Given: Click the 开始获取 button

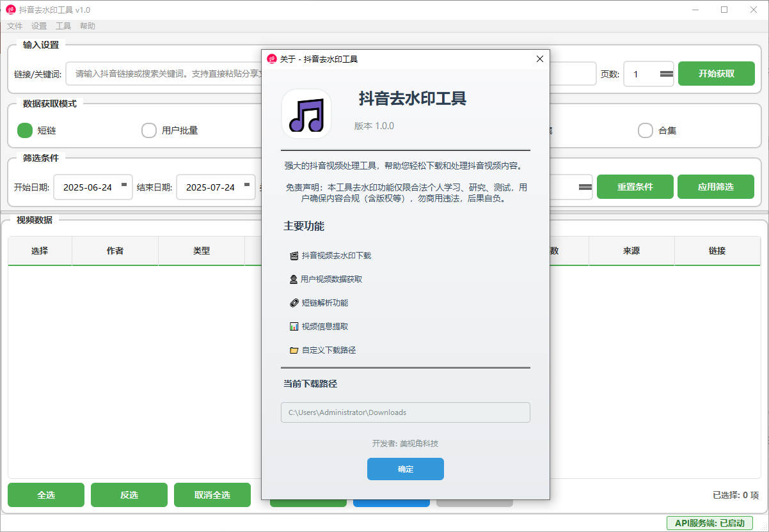Looking at the screenshot, I should (717, 74).
